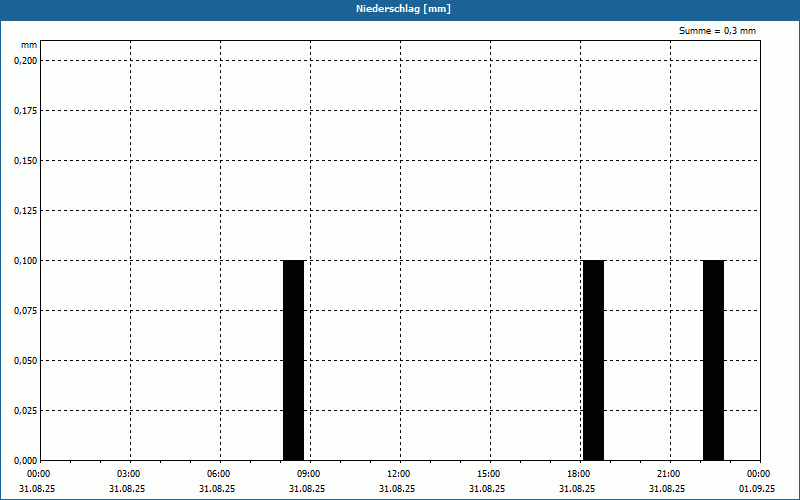Click the 12:00 time label
The width and height of the screenshot is (800, 500).
(x=398, y=474)
